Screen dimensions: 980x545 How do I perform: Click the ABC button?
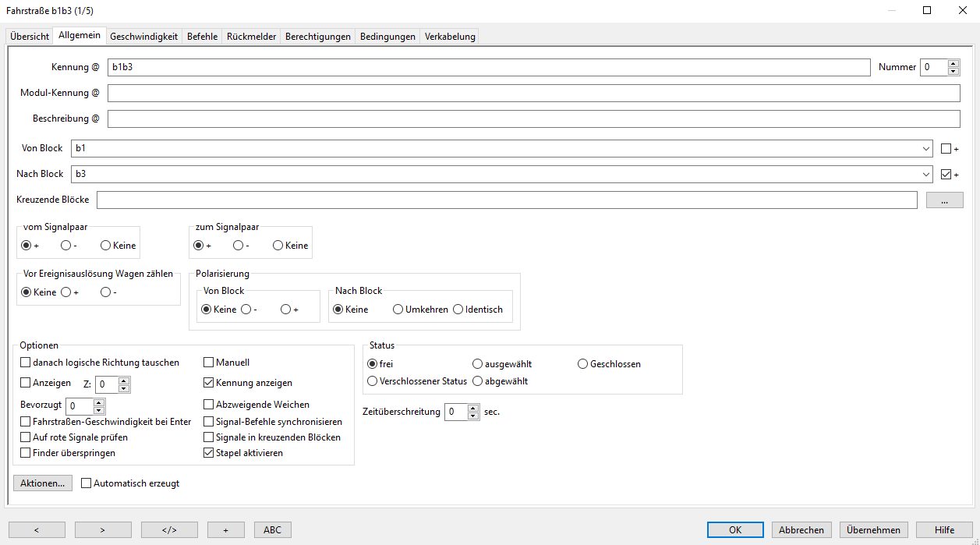[x=272, y=529]
